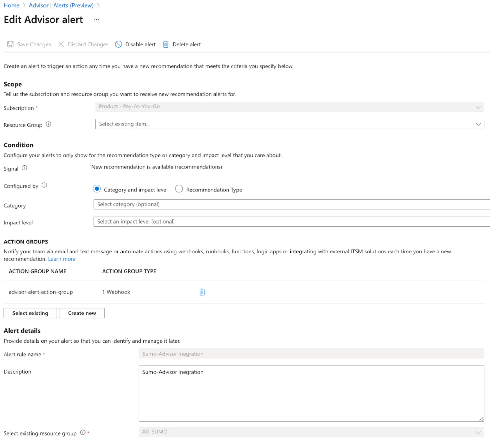Click the Delete alert trash icon
The height and width of the screenshot is (448, 490).
[x=166, y=44]
